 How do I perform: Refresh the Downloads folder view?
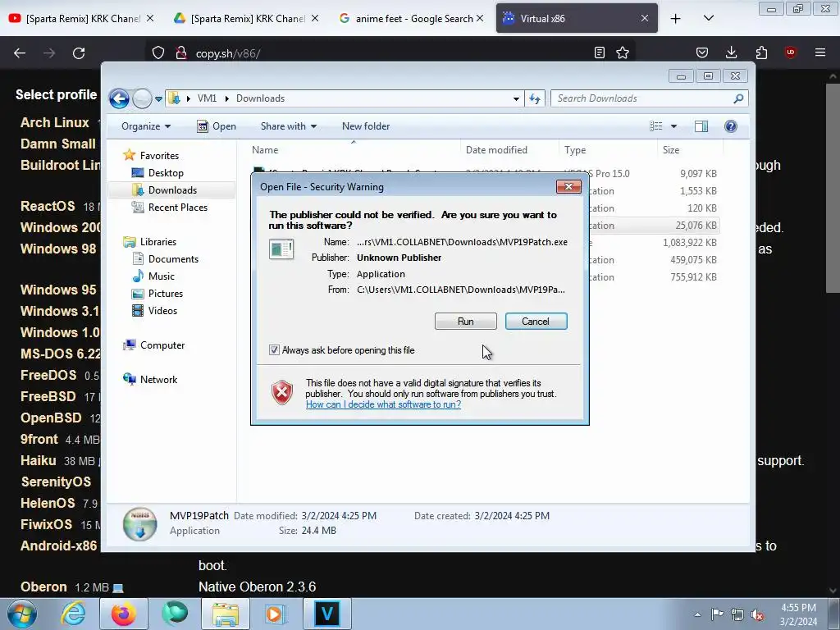click(x=535, y=98)
